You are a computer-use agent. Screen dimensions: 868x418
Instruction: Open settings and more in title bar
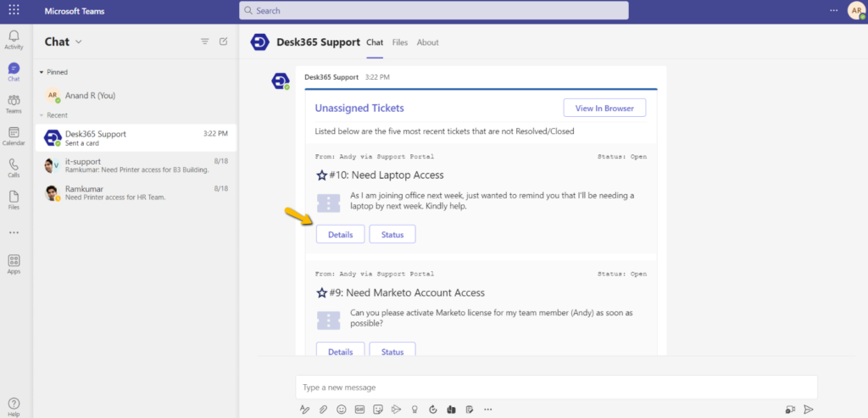(x=834, y=10)
